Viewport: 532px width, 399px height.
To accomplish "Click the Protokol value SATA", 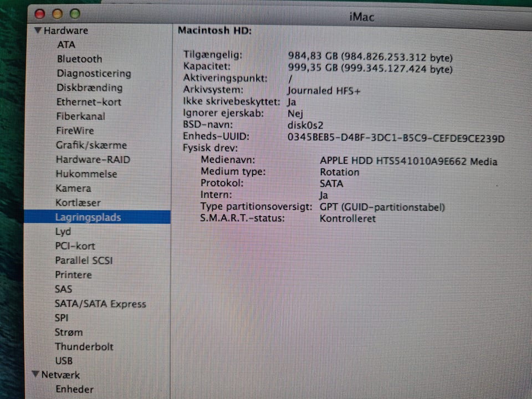I will pos(331,183).
